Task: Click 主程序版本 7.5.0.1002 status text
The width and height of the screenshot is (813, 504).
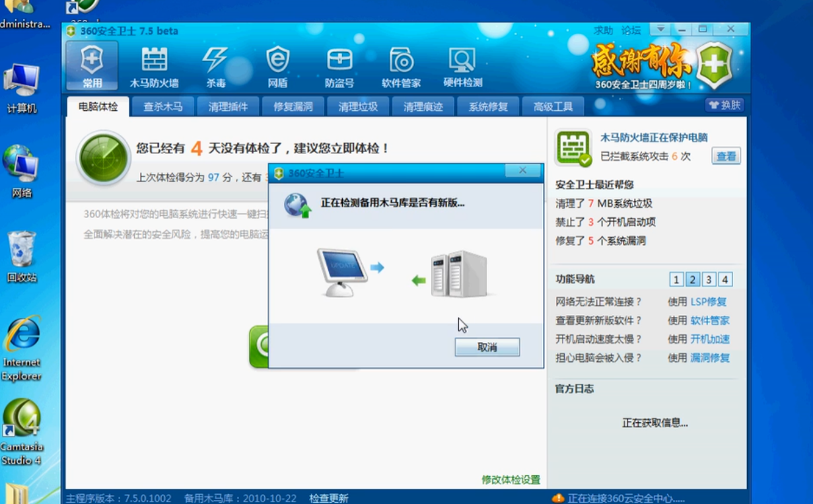Action: [119, 498]
